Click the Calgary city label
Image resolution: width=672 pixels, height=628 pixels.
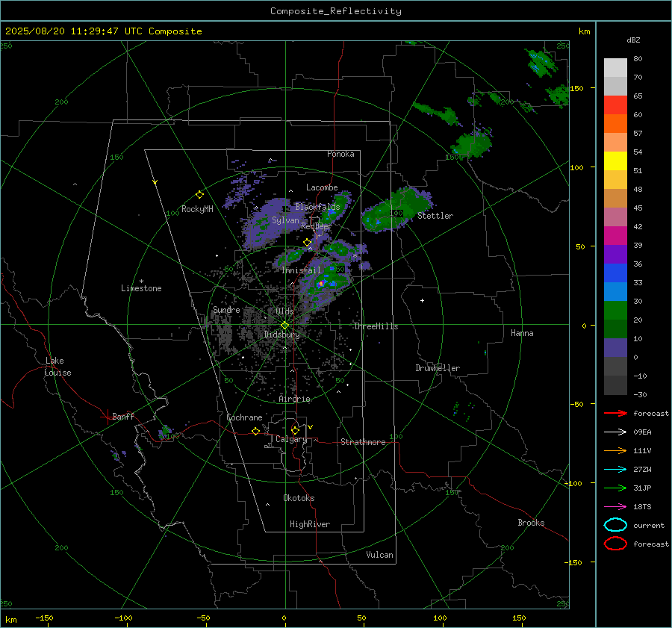pos(291,439)
